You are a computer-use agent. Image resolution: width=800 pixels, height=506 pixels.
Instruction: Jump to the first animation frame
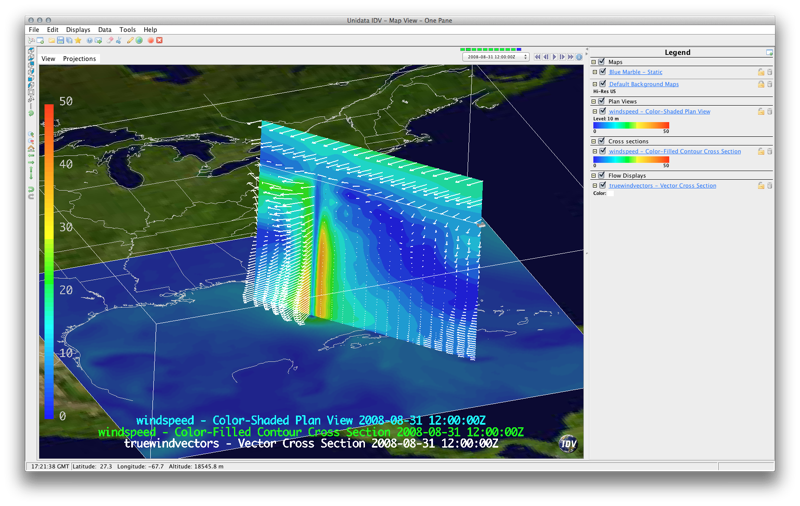(538, 57)
